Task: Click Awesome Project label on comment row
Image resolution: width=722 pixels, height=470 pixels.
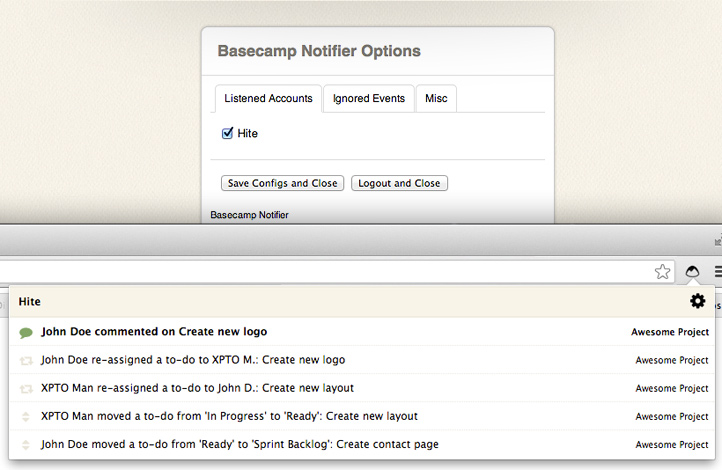Action: click(x=670, y=332)
